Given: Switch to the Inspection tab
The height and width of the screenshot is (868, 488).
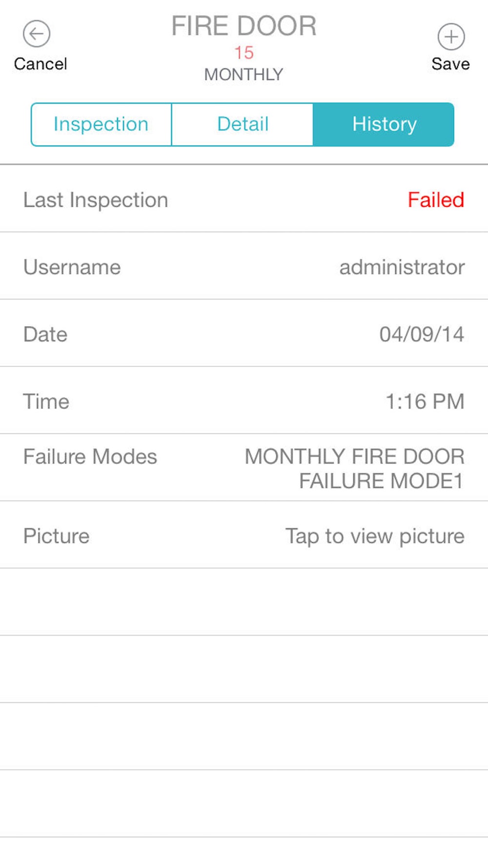Looking at the screenshot, I should click(x=101, y=124).
